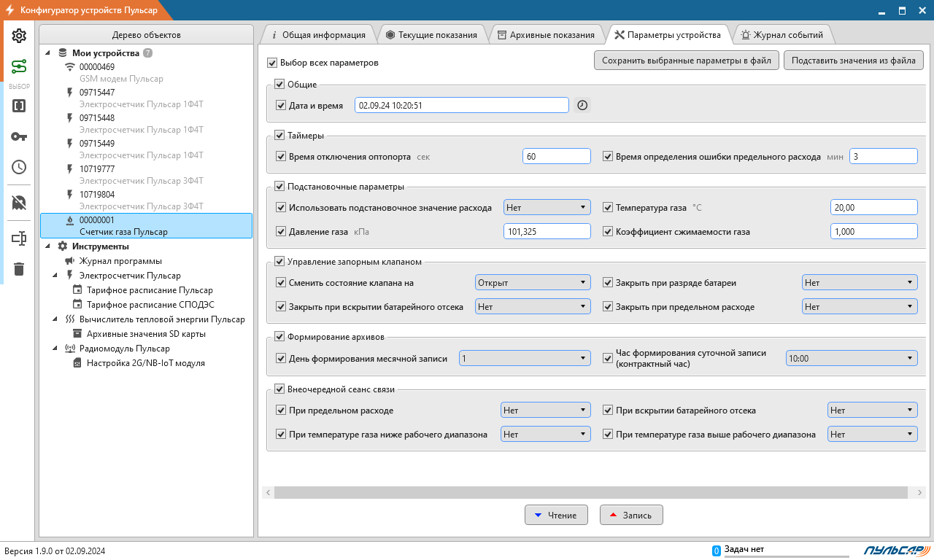
Task: Click the calendar icon of Тарифное расписание СПОДЭС
Action: click(77, 304)
